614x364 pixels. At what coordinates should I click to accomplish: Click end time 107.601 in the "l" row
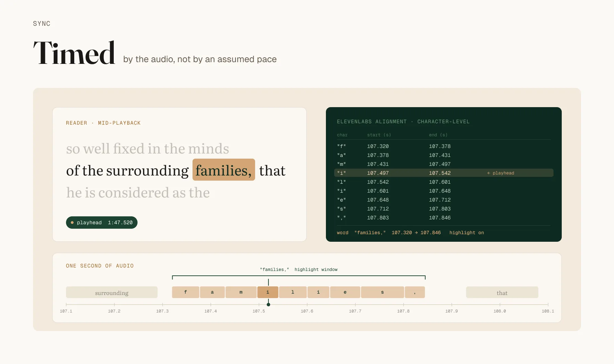[x=440, y=182]
